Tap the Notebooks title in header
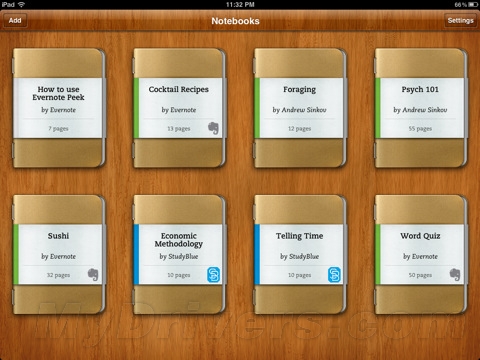Image resolution: width=480 pixels, height=360 pixels. (x=235, y=21)
